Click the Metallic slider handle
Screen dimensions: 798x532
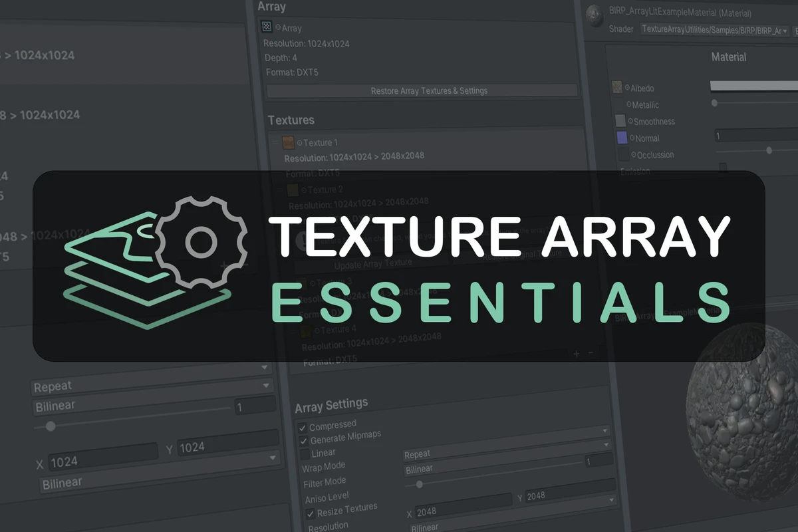(x=714, y=103)
